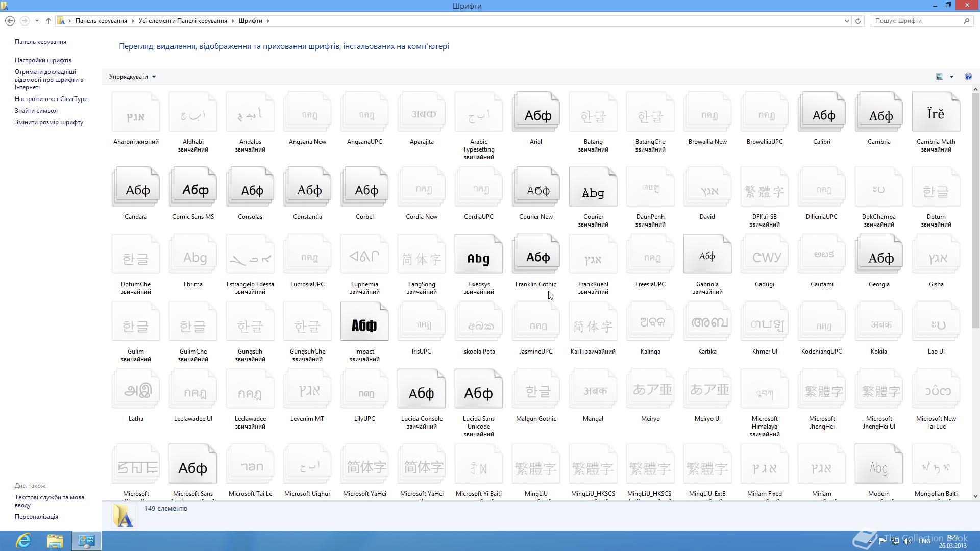The width and height of the screenshot is (980, 551).
Task: Open Змінити розмір шрифту link
Action: point(49,122)
